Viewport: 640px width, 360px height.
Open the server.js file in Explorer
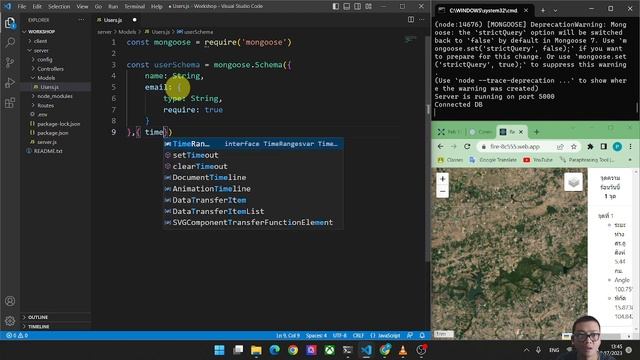click(47, 142)
